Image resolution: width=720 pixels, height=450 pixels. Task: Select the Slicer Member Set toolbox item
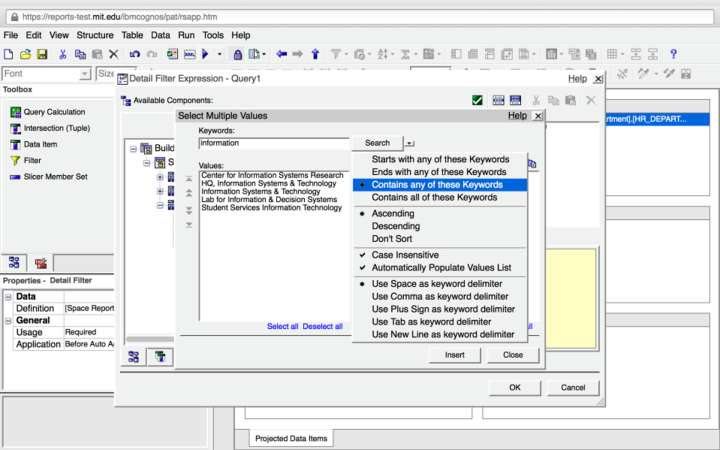tap(55, 176)
